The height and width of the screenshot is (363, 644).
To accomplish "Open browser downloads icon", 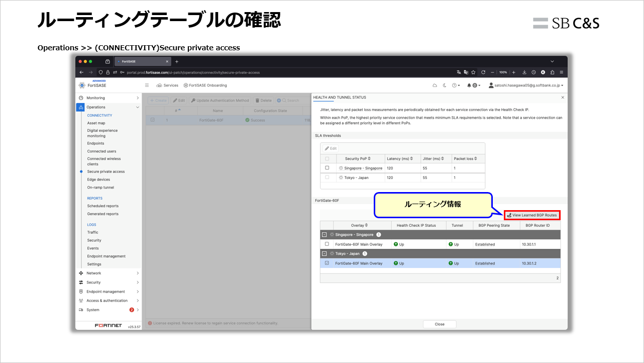I will pyautogui.click(x=524, y=72).
